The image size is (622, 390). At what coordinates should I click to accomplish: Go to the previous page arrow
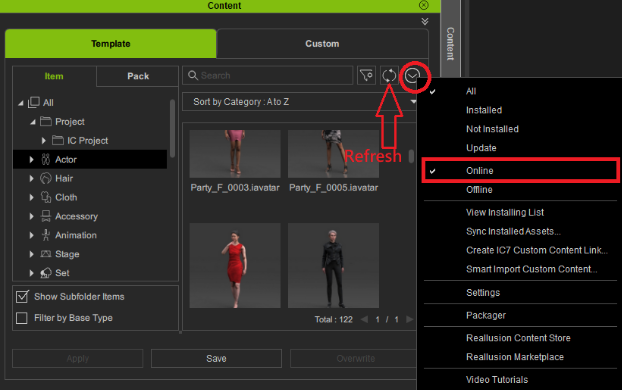tap(364, 319)
